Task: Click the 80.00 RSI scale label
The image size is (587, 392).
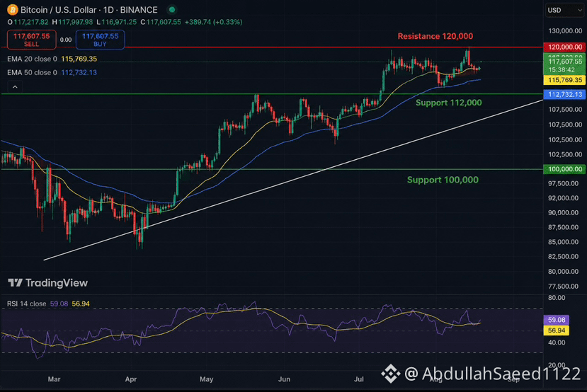Action: tap(557, 298)
